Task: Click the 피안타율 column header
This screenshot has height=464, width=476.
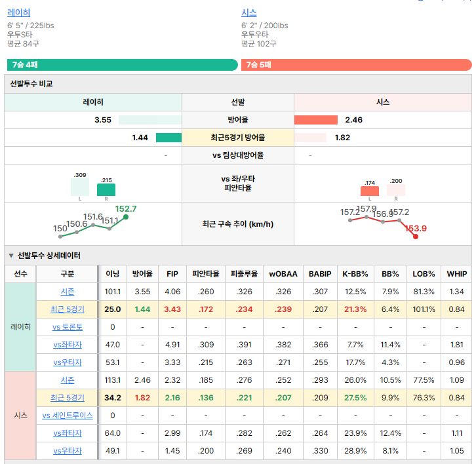Action: coord(205,274)
